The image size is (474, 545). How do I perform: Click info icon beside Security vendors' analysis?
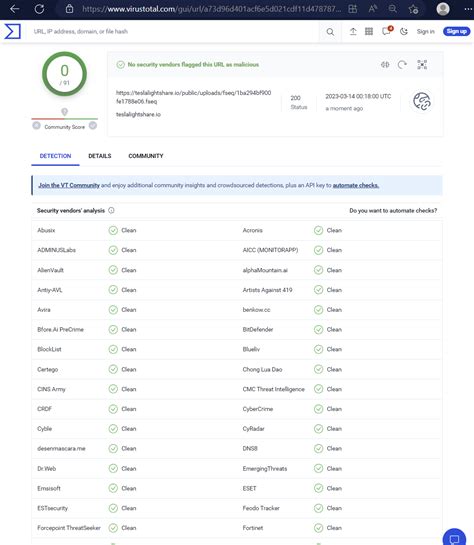[111, 210]
